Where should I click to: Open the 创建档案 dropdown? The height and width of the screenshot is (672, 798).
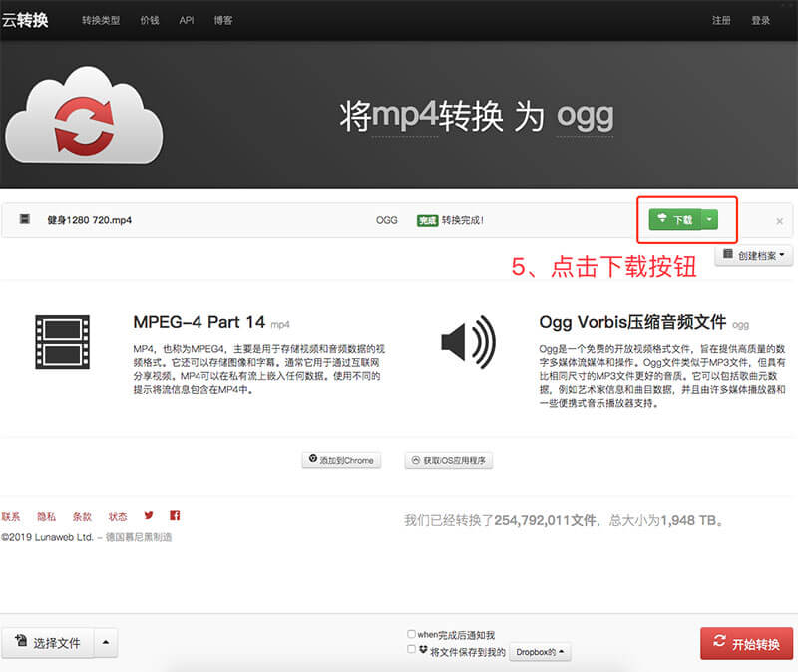coord(754,255)
